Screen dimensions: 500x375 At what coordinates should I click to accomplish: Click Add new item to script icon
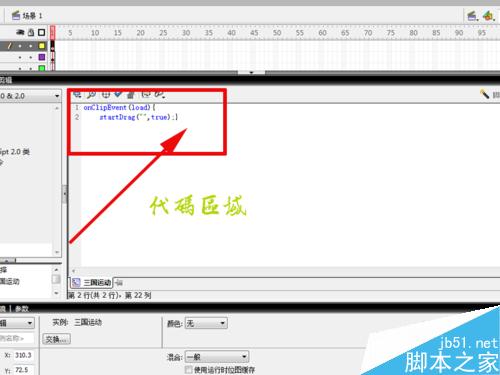[x=77, y=95]
